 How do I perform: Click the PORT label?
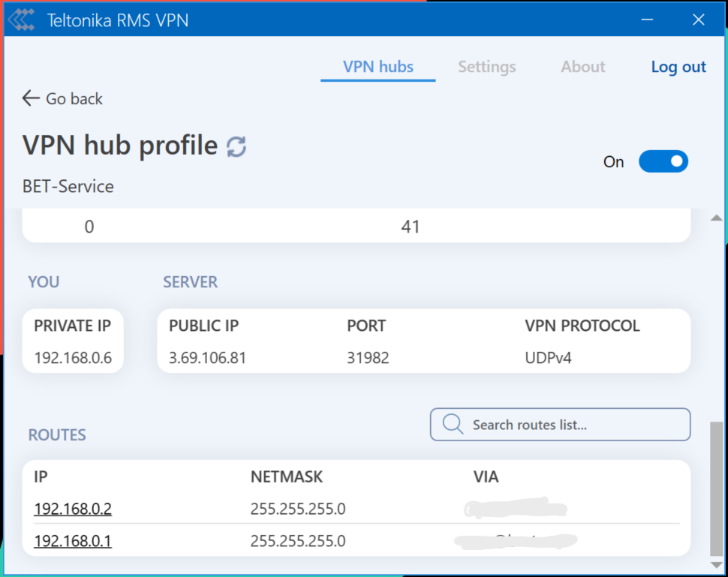[x=366, y=326]
